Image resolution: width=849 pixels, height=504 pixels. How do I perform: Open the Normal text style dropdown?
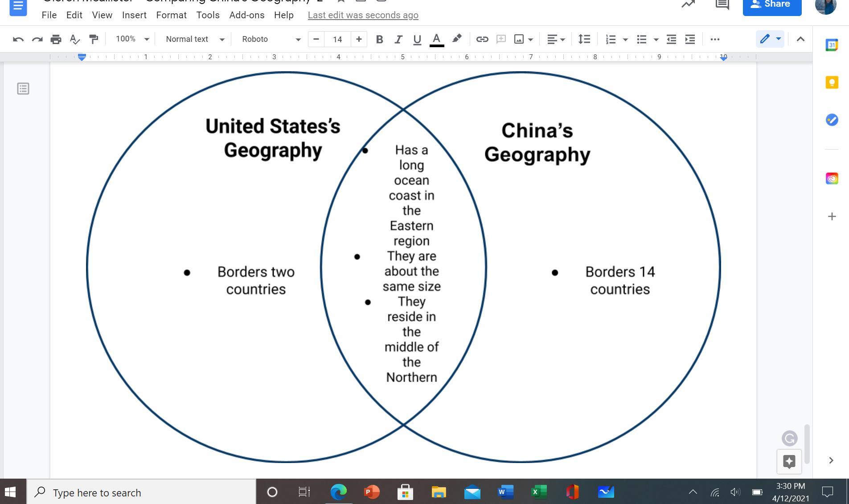coord(195,39)
